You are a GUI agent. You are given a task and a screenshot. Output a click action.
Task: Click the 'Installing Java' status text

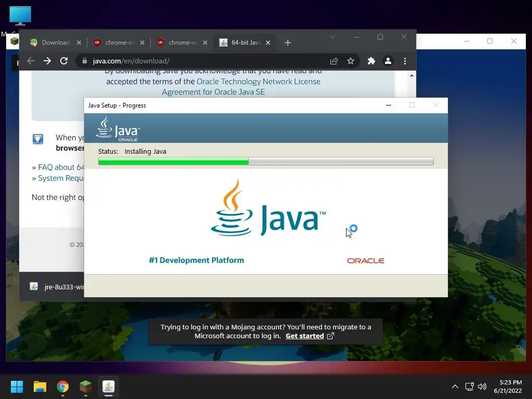click(x=145, y=152)
